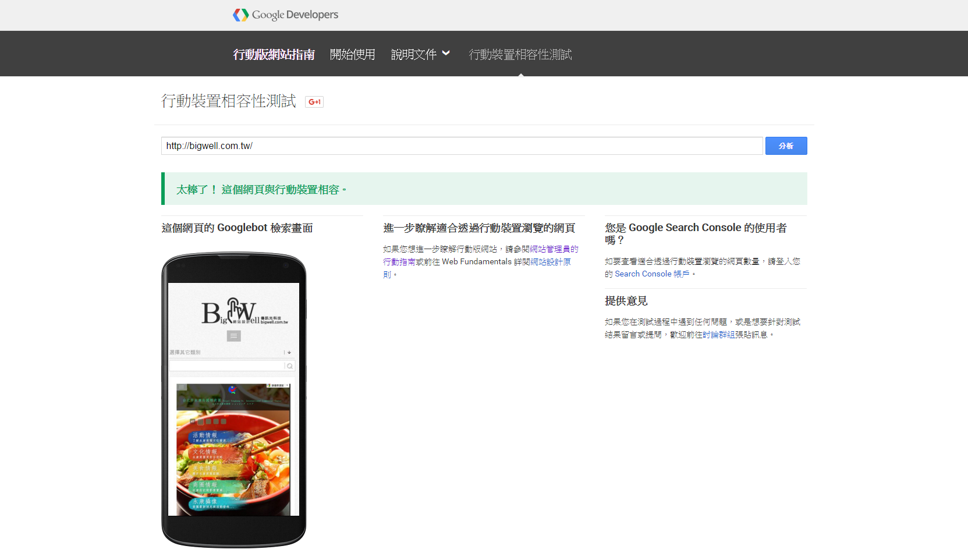Viewport: 968px width, 560px height.
Task: Open the 說明文件 dropdown menu
Action: tap(420, 54)
